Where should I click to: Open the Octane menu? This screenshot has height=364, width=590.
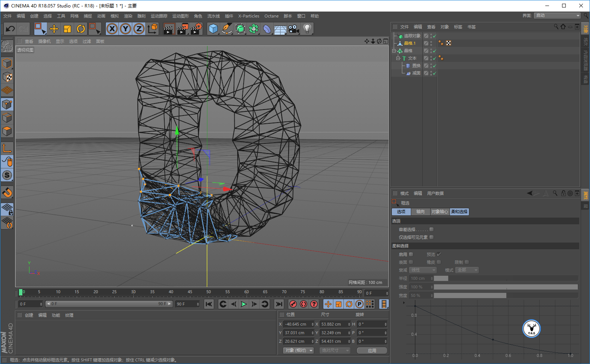(x=272, y=16)
